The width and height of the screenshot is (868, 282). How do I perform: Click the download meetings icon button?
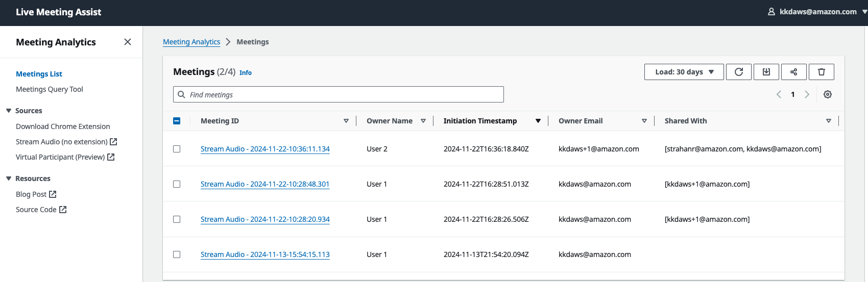pyautogui.click(x=766, y=72)
